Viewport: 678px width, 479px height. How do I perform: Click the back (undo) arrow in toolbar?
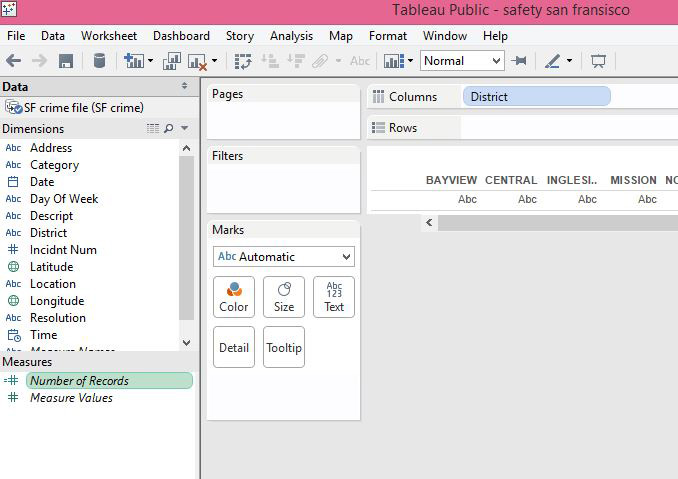click(x=14, y=61)
